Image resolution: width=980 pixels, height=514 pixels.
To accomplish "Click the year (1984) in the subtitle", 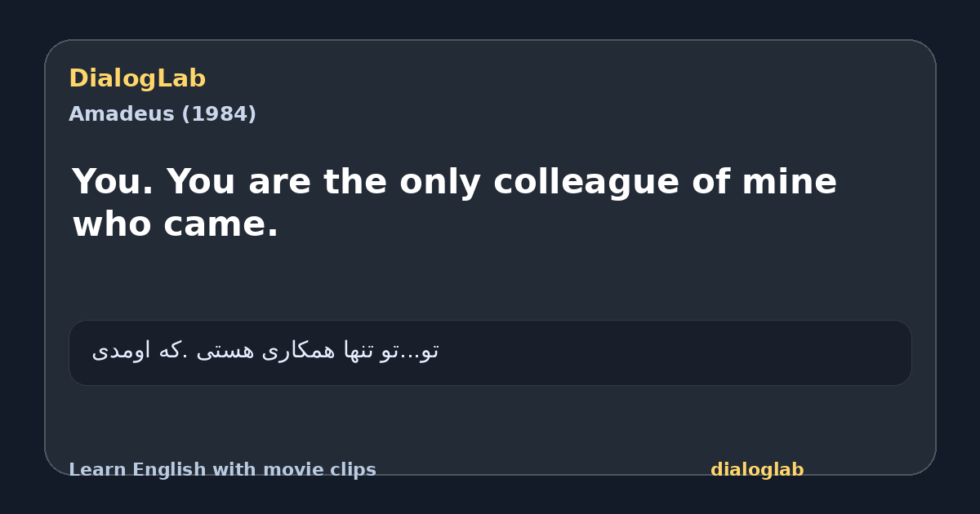I will point(219,114).
